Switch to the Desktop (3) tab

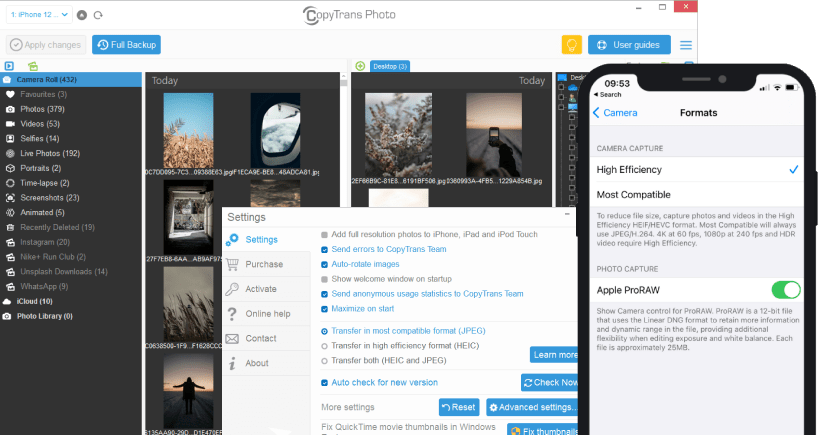[390, 66]
